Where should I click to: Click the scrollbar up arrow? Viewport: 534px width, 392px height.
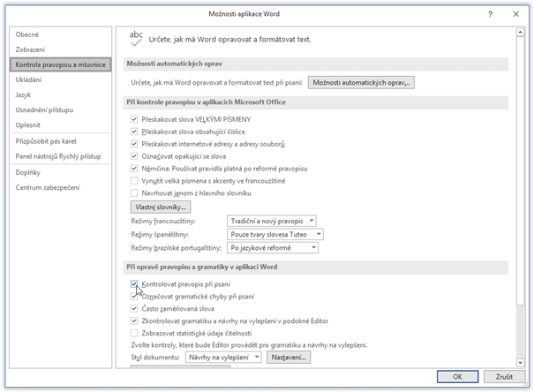[520, 33]
